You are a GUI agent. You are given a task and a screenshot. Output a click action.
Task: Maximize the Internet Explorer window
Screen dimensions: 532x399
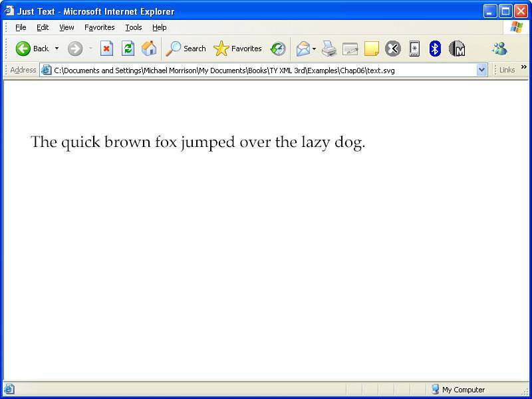tap(505, 11)
